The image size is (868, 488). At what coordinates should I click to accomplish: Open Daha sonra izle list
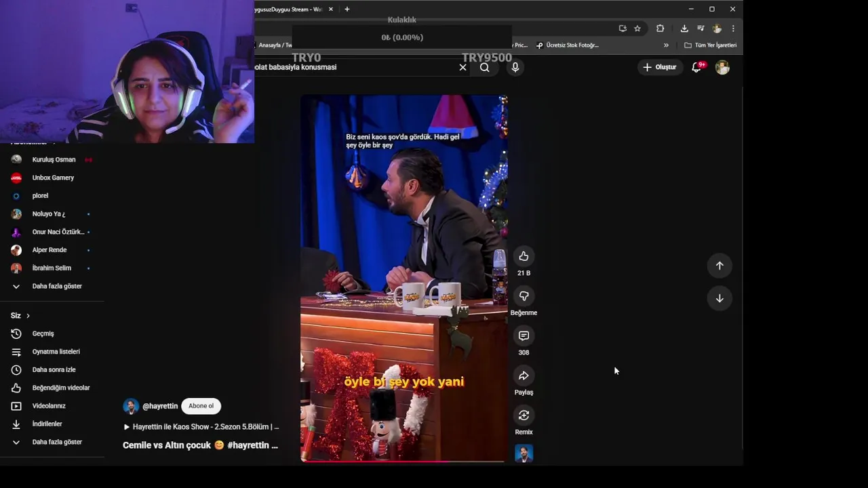[x=52, y=370]
